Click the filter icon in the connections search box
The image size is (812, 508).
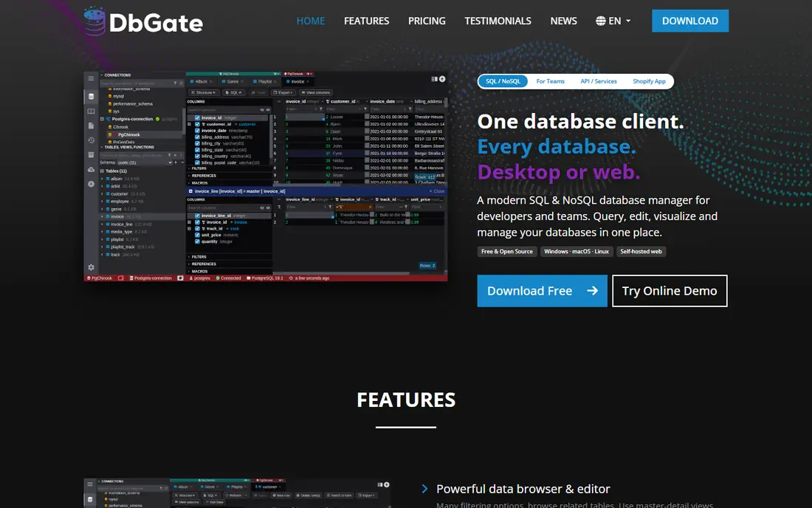click(x=175, y=83)
